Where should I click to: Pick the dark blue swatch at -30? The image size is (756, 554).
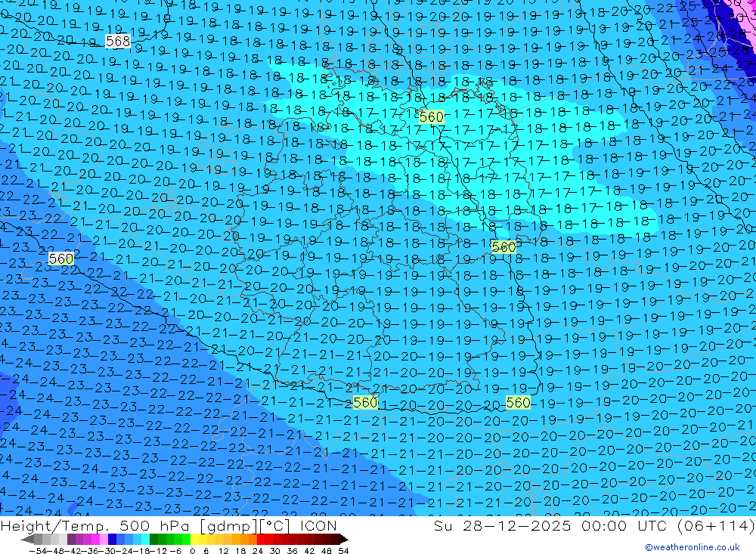(113, 539)
